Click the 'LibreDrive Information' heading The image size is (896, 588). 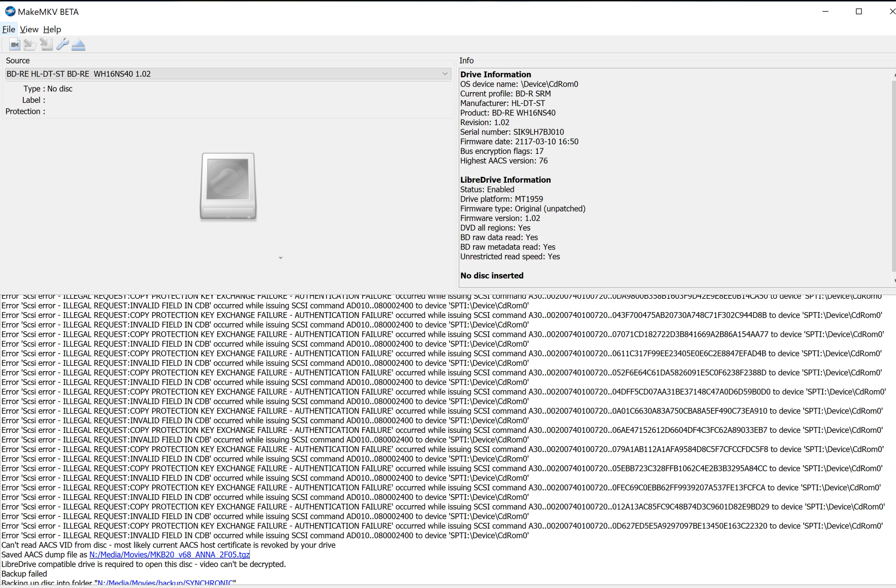click(505, 180)
